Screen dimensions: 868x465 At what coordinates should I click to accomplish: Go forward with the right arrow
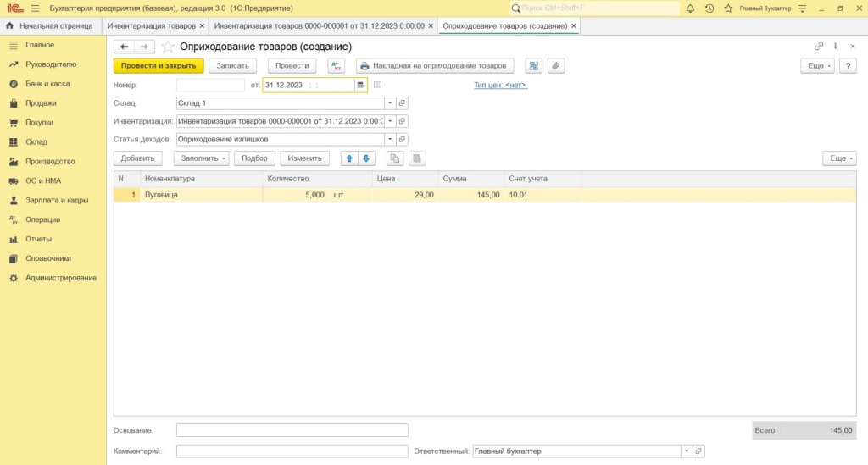(144, 47)
